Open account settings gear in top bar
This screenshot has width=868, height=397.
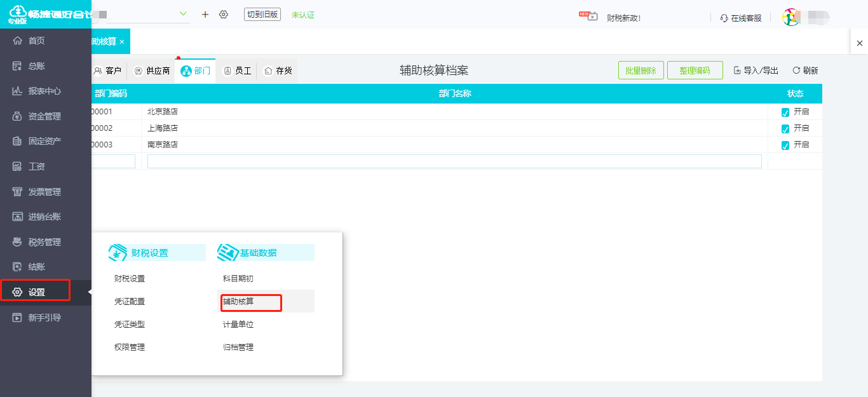pos(224,15)
